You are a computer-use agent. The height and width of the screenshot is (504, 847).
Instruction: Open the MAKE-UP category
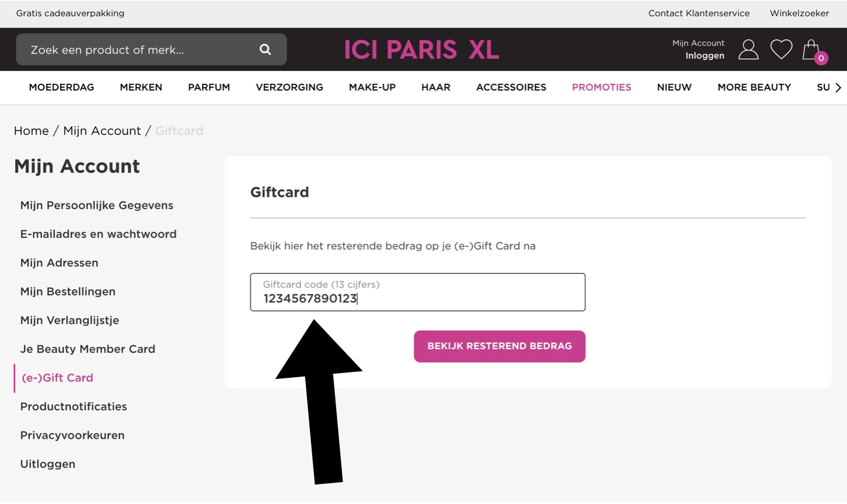372,87
